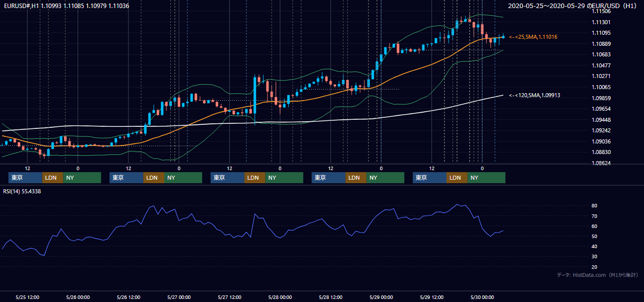The height and width of the screenshot is (302, 644).
Task: Click the 5/26 00:00 date label
Action: 78,297
